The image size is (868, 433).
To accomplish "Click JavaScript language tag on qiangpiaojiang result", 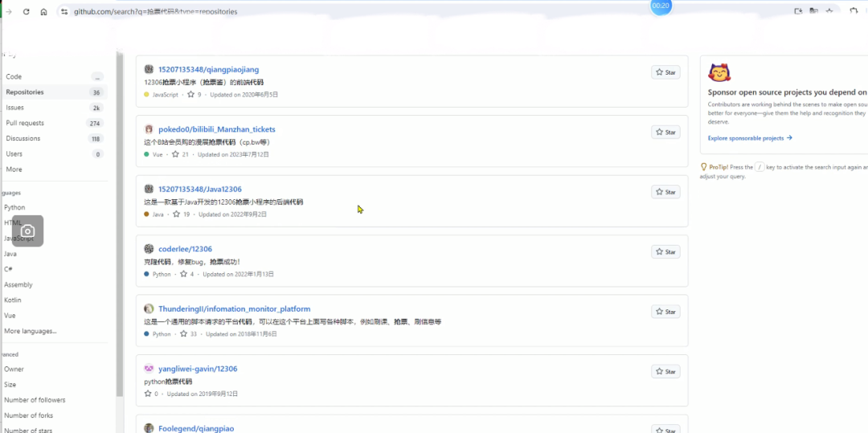I will (x=161, y=95).
